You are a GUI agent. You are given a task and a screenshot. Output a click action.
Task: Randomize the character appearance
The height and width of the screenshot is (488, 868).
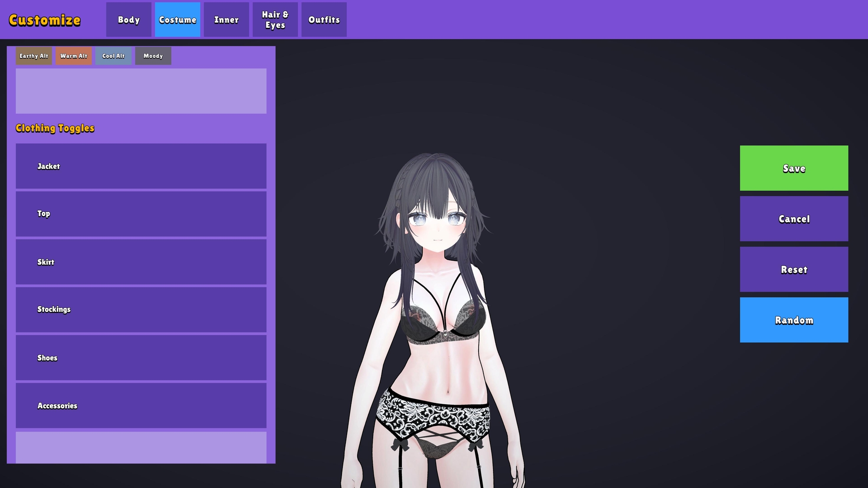[x=794, y=320]
